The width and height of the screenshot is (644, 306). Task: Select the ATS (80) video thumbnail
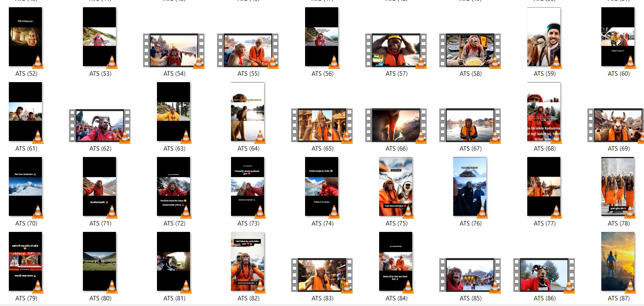coord(99,261)
